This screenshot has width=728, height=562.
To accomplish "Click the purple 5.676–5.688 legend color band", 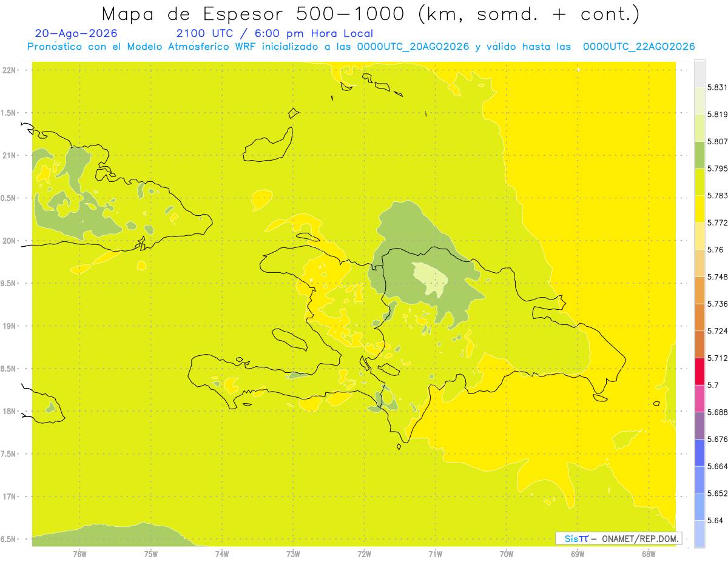I will pyautogui.click(x=699, y=426).
